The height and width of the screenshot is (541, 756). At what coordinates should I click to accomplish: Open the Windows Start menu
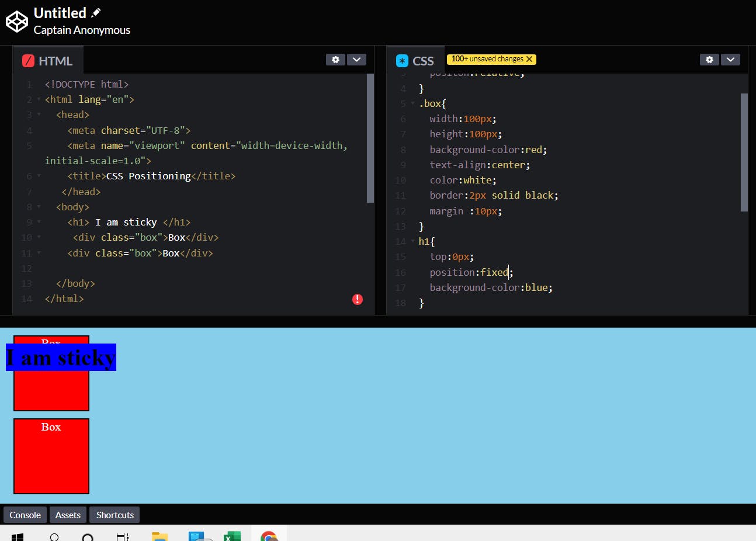[18, 536]
